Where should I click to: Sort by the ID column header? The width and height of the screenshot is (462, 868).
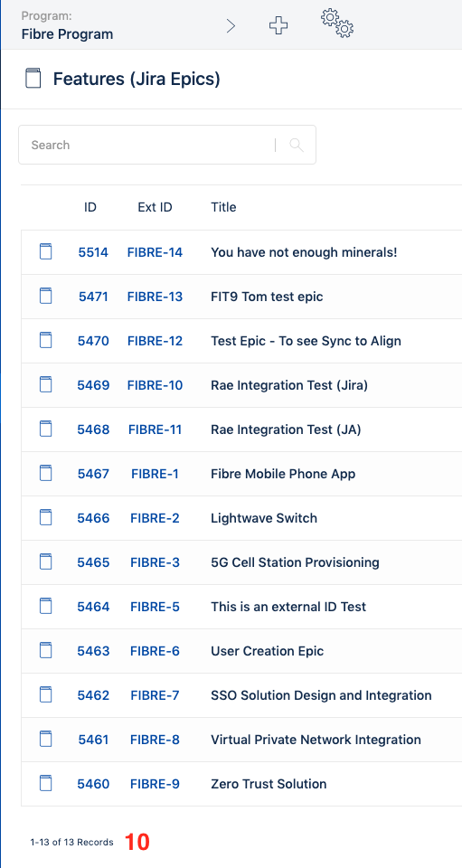[90, 207]
